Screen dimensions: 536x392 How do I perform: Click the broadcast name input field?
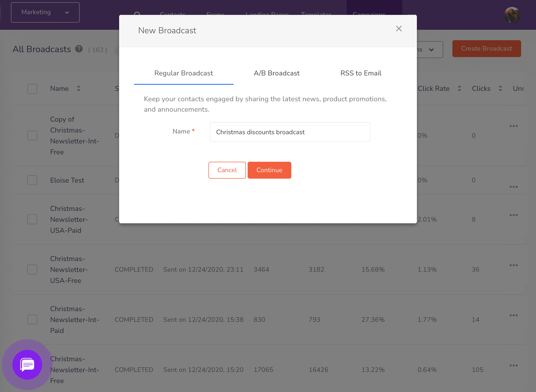point(289,132)
